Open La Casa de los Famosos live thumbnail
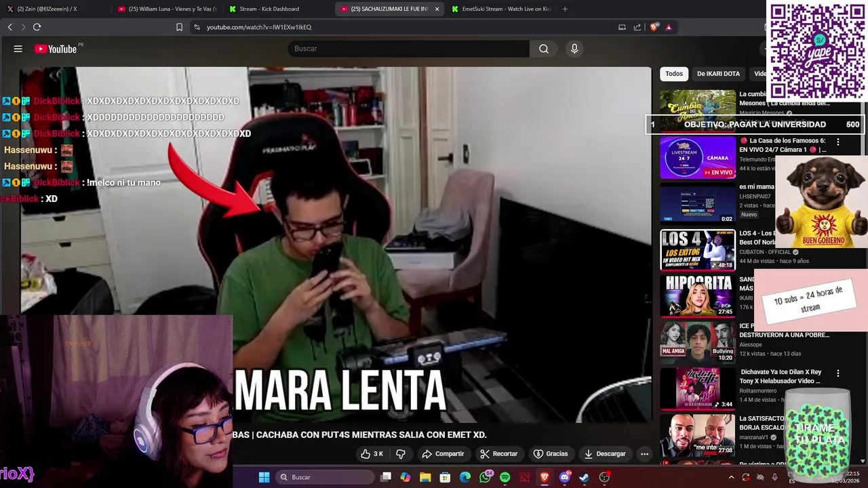 (698, 158)
